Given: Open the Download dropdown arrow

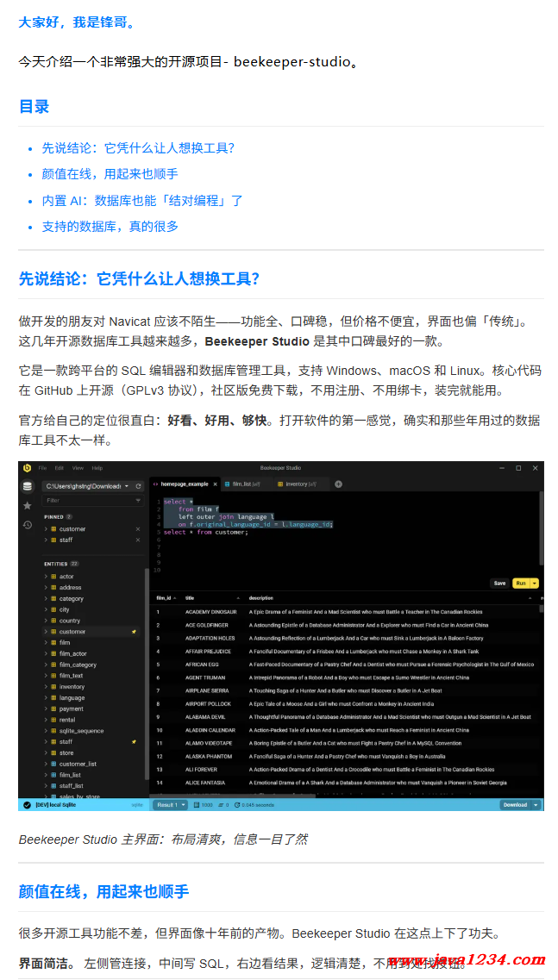Looking at the screenshot, I should coord(536,805).
